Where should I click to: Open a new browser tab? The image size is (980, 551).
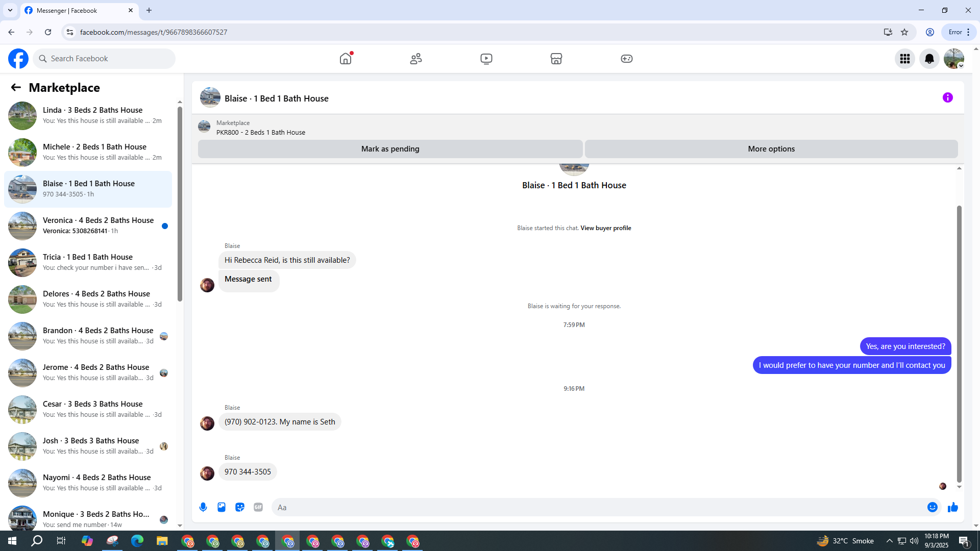click(149, 10)
